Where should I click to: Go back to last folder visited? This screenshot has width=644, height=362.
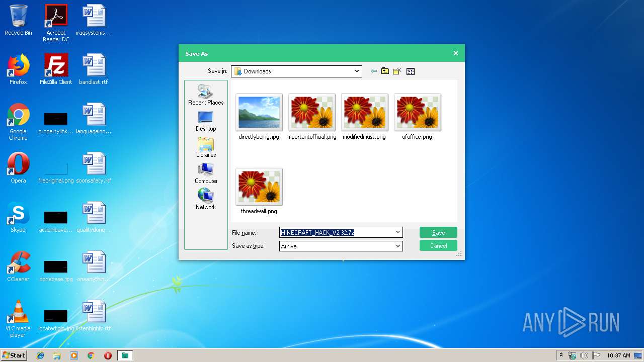tap(373, 71)
